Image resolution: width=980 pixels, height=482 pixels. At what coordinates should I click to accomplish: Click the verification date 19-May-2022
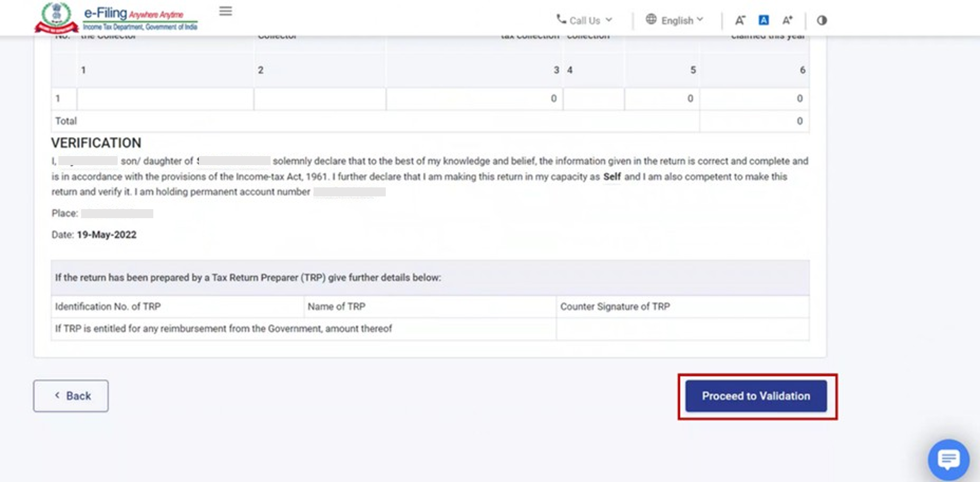107,235
